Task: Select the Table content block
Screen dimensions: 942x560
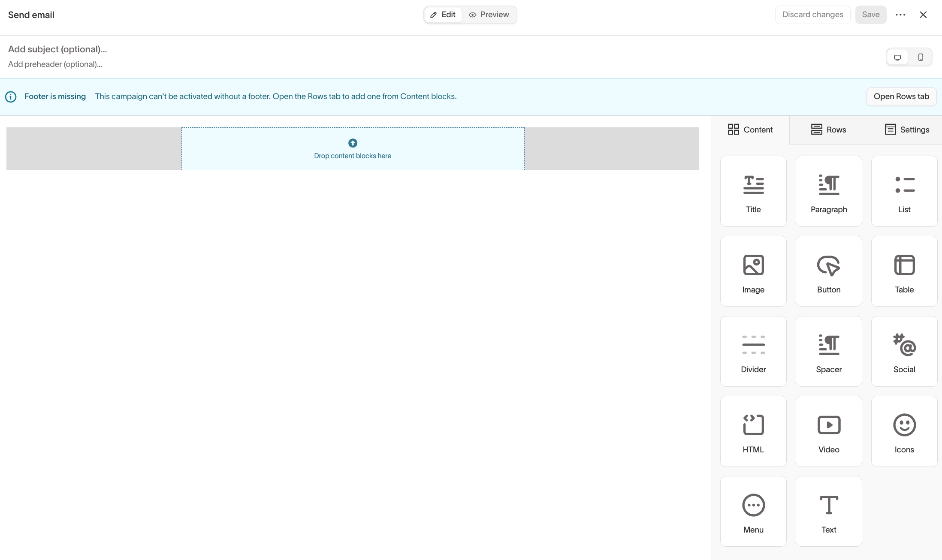Action: coord(904,271)
